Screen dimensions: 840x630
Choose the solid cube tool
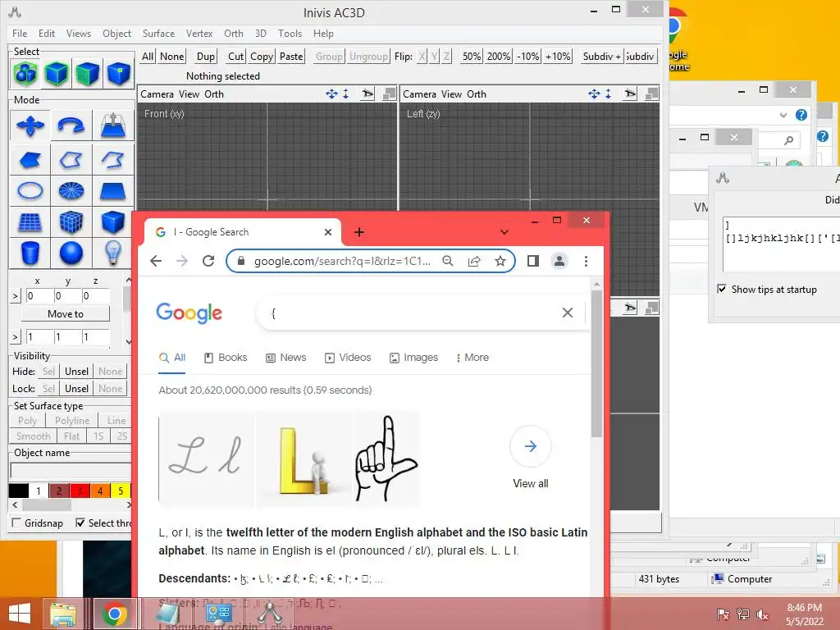pyautogui.click(x=112, y=221)
